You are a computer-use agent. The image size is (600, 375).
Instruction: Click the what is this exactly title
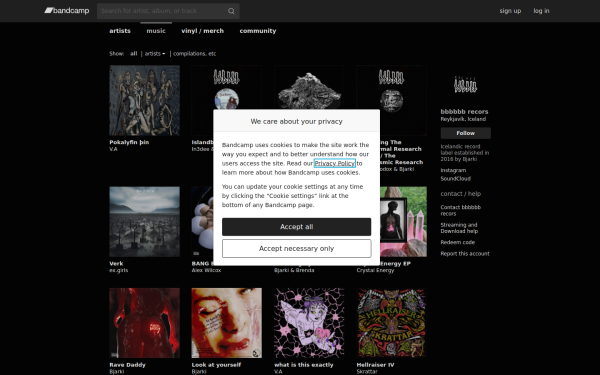303,365
